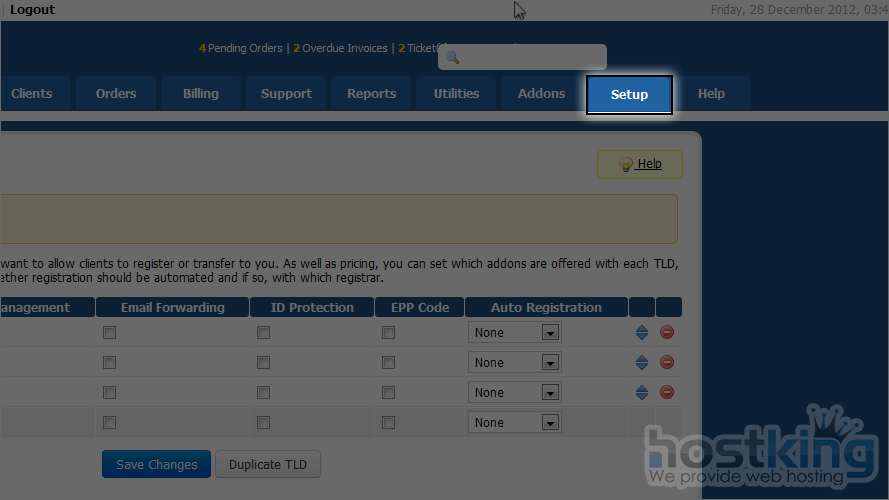Image resolution: width=889 pixels, height=500 pixels.
Task: Open first row's Auto Registration dropdown
Action: pyautogui.click(x=514, y=333)
